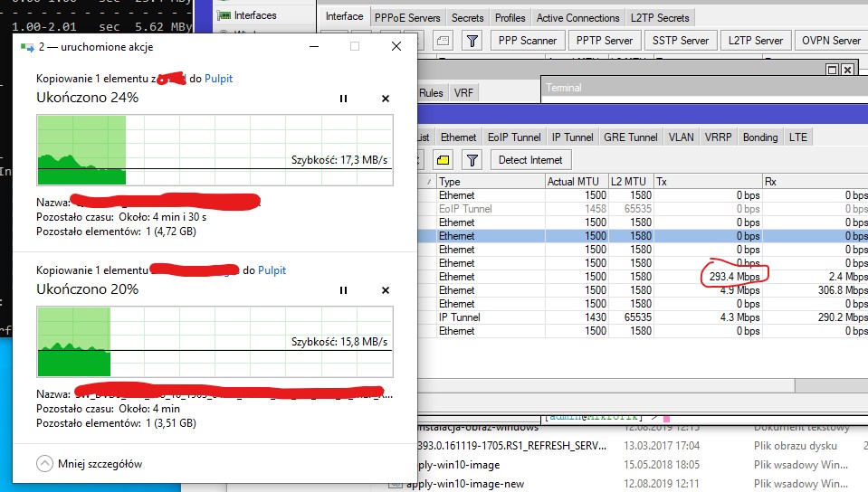Image resolution: width=868 pixels, height=492 pixels.
Task: Select RS1_REFRESH_SERV disk image file
Action: (512, 446)
